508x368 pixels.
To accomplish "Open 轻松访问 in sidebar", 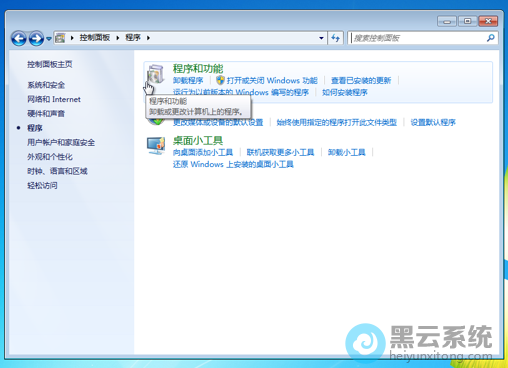I will 42,186.
